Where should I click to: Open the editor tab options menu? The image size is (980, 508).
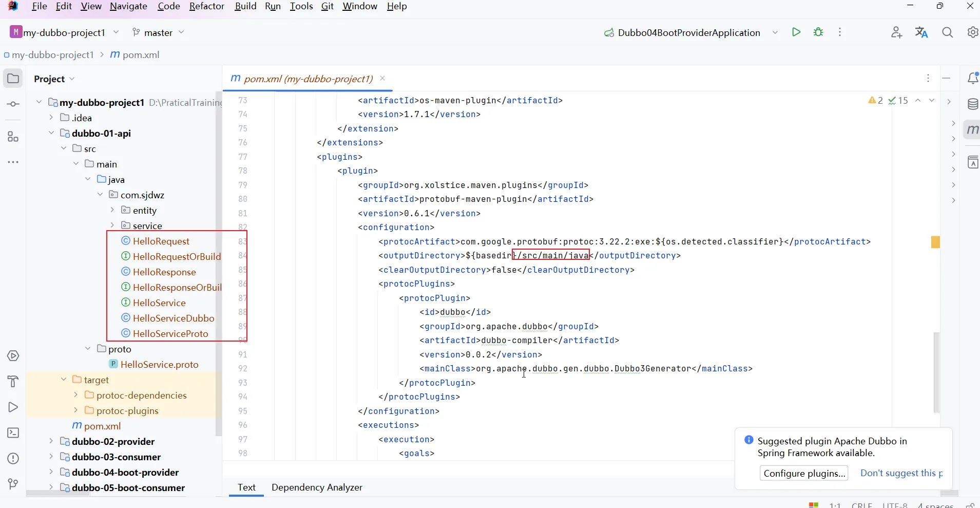pos(928,78)
